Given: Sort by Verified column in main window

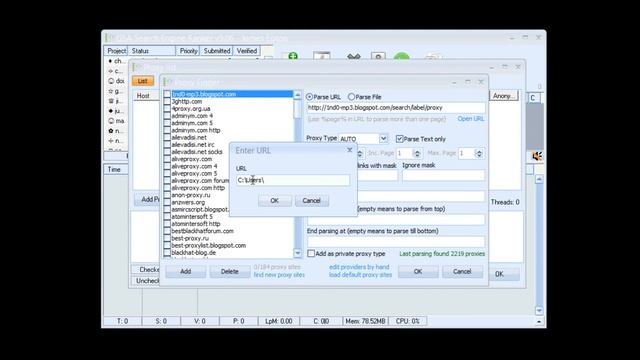Looking at the screenshot, I should tap(247, 51).
